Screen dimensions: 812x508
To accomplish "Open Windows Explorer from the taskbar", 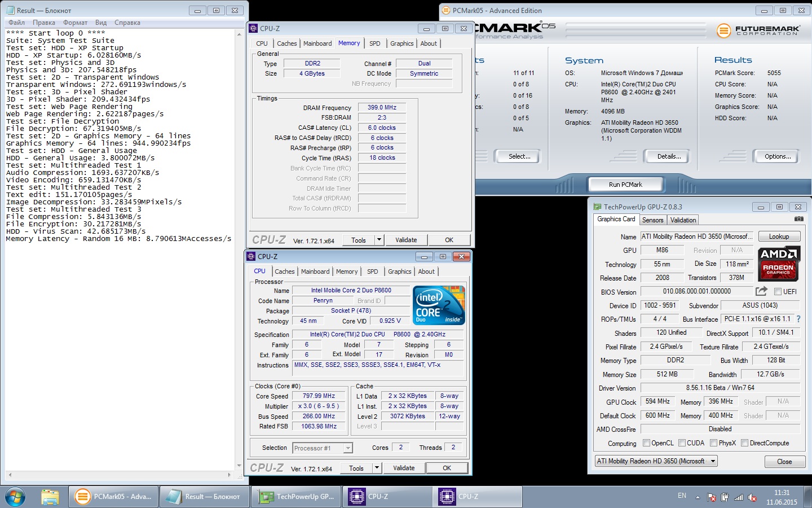I will click(x=50, y=497).
